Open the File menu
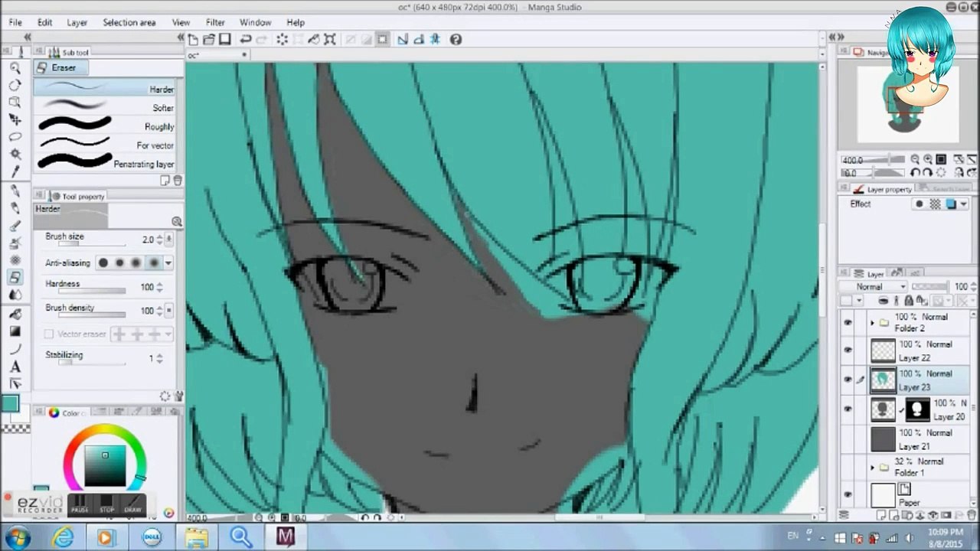Image resolution: width=980 pixels, height=551 pixels. coord(15,22)
